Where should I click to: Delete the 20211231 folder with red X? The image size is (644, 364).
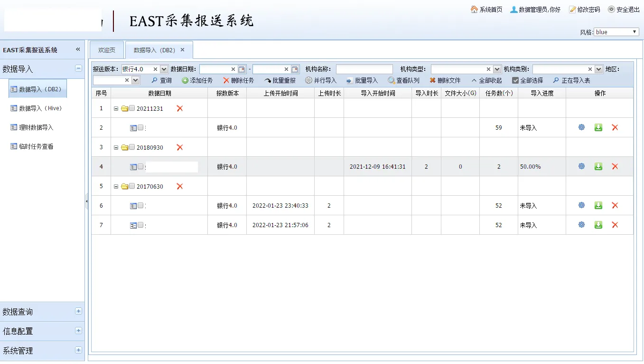180,108
